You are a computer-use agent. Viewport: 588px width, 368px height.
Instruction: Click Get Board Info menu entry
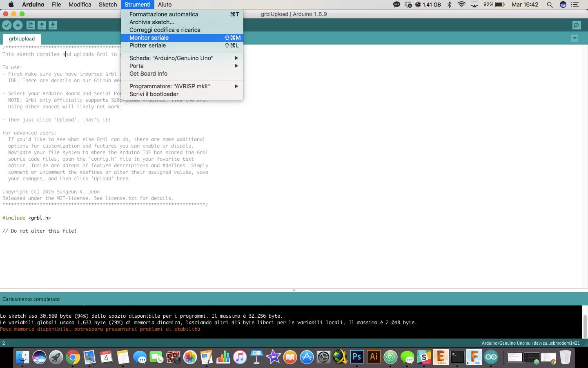182,74
